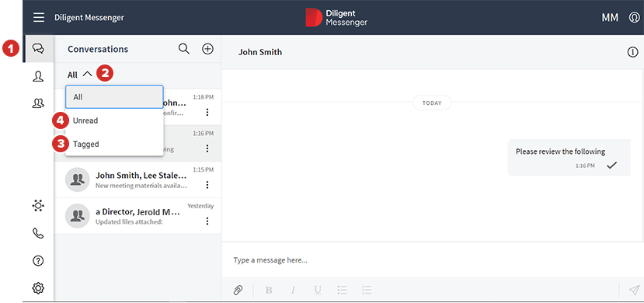Open options for John Smith, Lee Staley conversation
The image size is (644, 303).
207,185
